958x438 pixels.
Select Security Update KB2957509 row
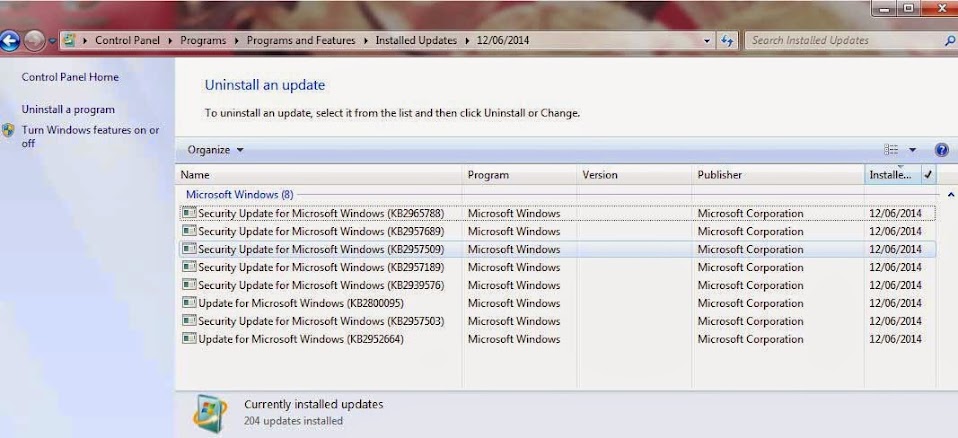click(557, 249)
